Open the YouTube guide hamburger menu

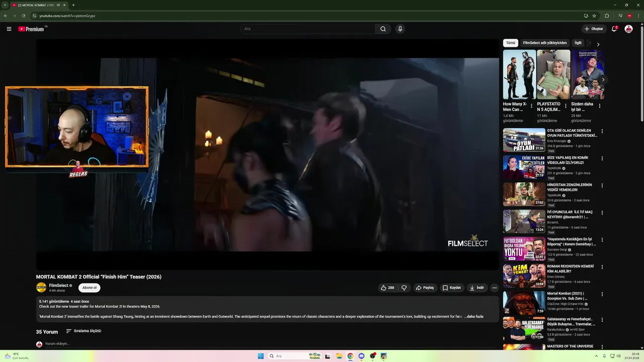coord(9,29)
